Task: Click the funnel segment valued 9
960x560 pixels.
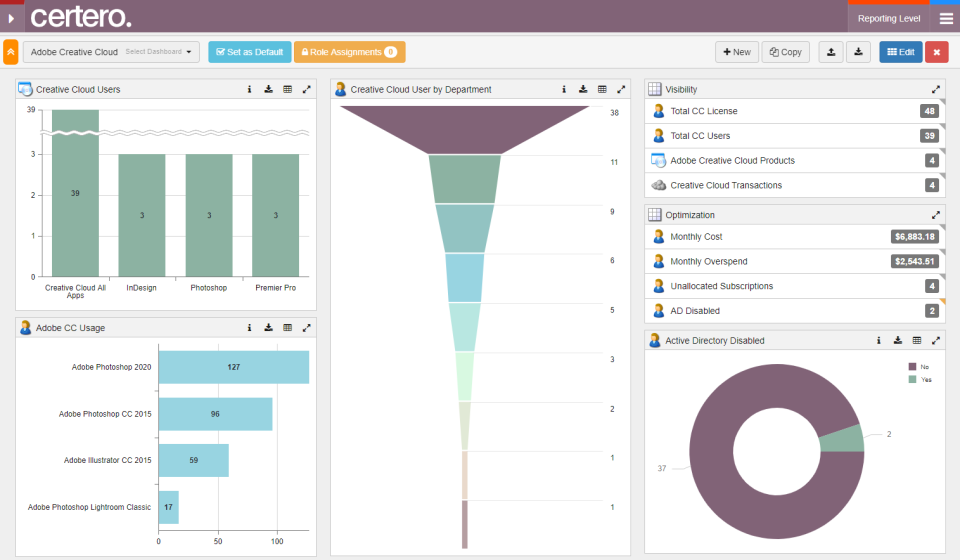Action: pyautogui.click(x=465, y=228)
